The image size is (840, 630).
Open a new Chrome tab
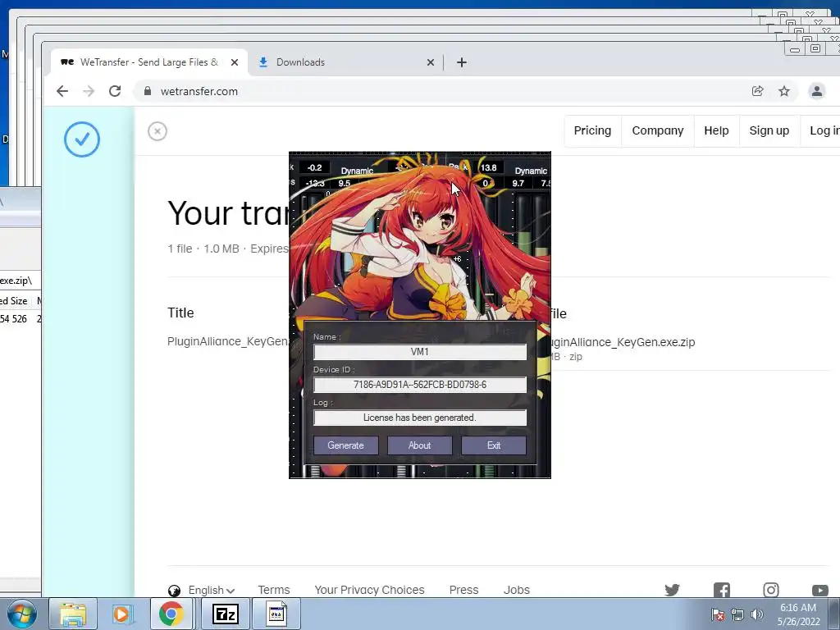(x=462, y=62)
